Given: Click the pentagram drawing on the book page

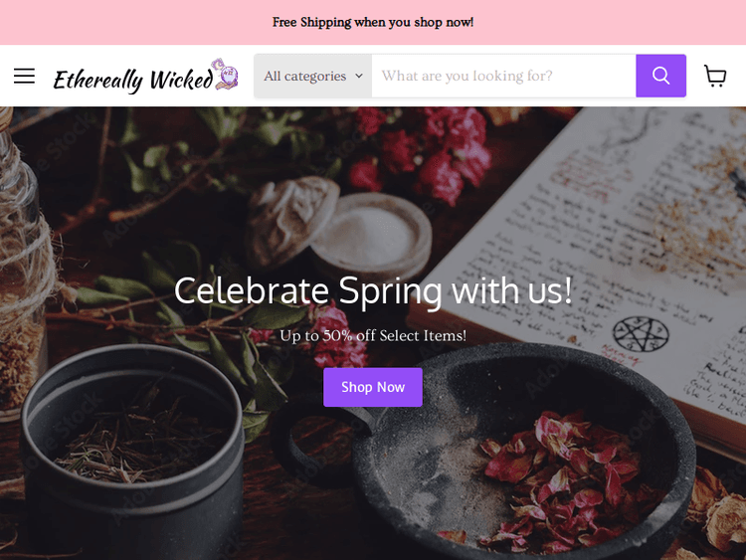Looking at the screenshot, I should coord(641,334).
